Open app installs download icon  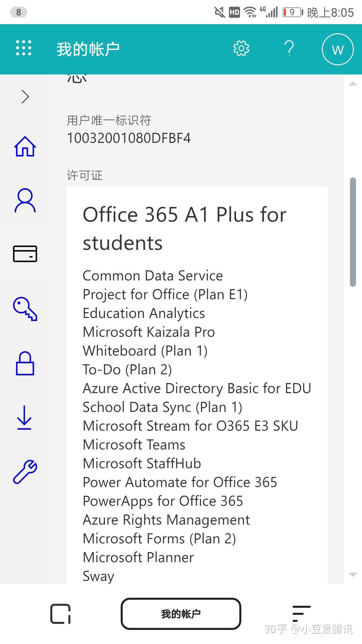(24, 418)
